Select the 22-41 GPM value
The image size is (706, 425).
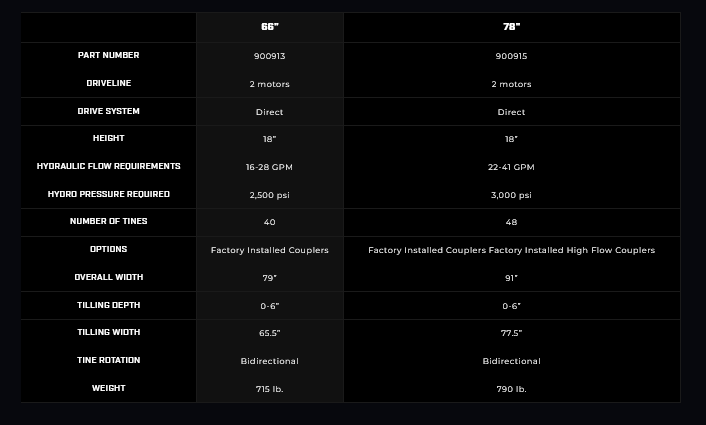coord(511,167)
